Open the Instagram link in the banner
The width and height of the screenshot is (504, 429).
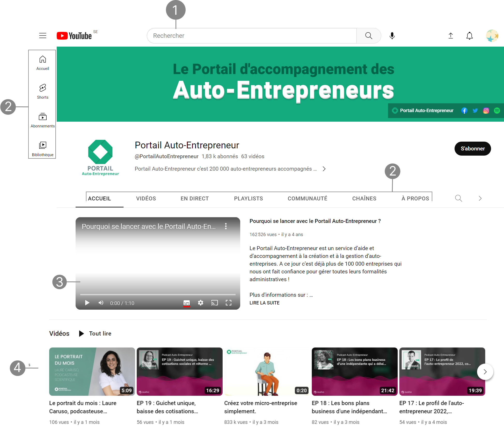tap(486, 111)
